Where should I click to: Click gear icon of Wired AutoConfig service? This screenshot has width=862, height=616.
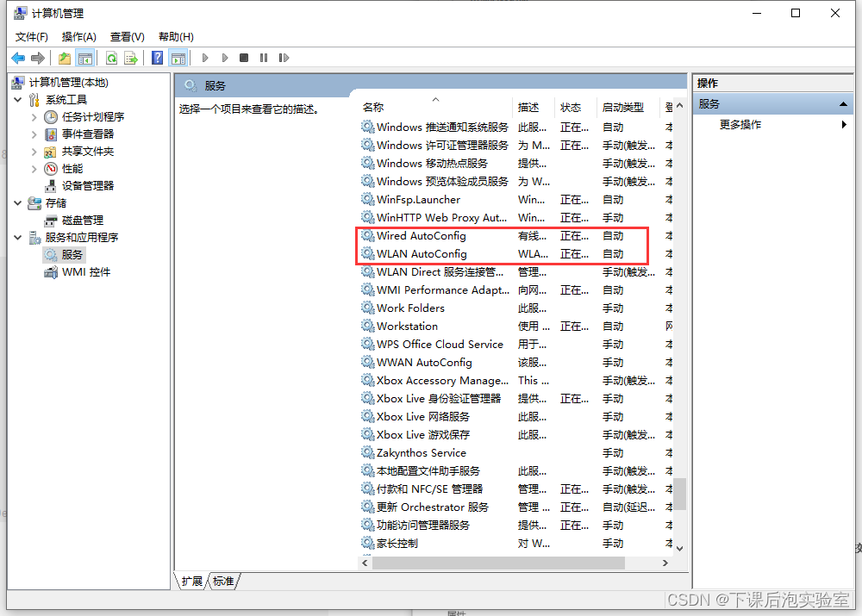tap(367, 236)
